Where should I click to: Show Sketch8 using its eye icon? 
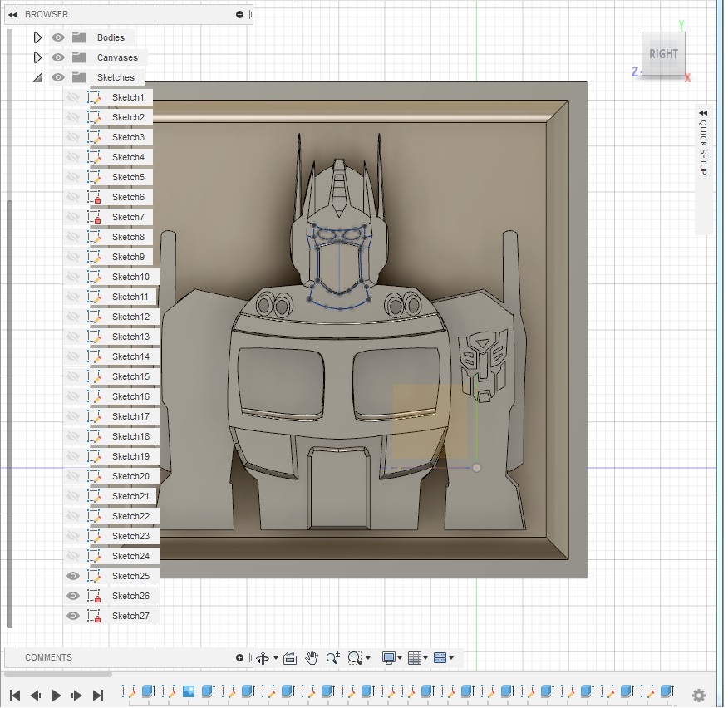[x=73, y=237]
